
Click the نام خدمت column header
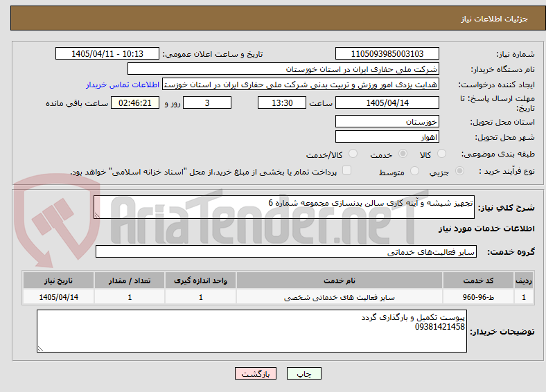[340, 280]
